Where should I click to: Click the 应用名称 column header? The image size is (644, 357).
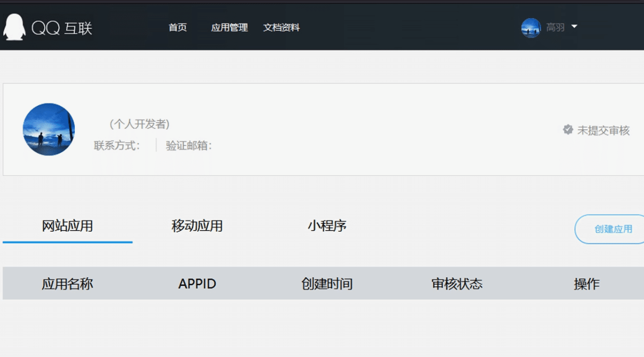68,284
